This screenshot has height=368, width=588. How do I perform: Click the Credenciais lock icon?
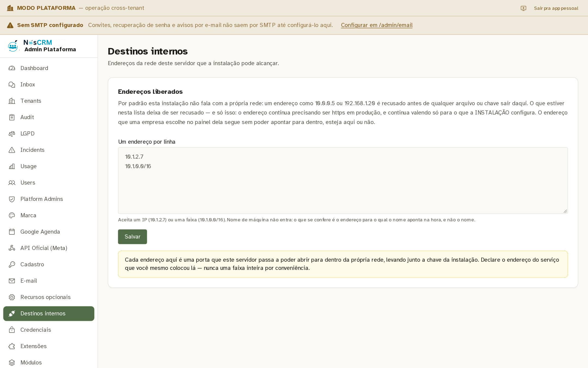click(12, 330)
